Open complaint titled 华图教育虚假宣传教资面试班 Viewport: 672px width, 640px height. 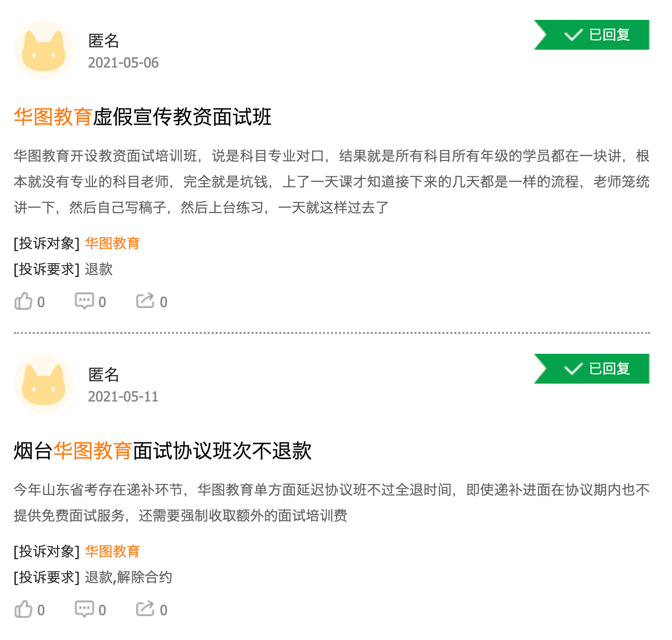[x=143, y=117]
